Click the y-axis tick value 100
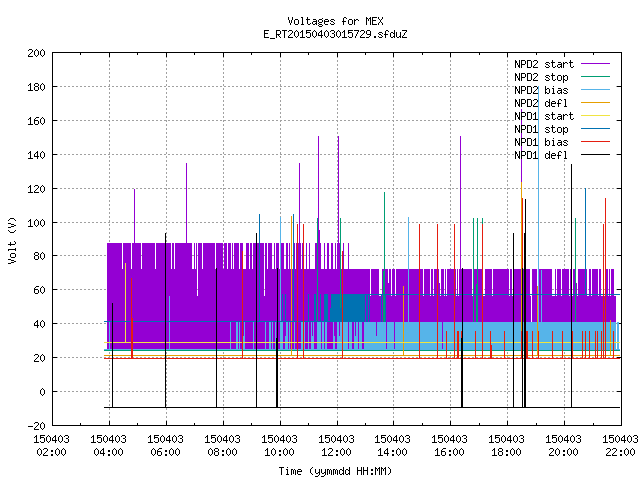Viewport: 640px width, 480px height. point(36,223)
